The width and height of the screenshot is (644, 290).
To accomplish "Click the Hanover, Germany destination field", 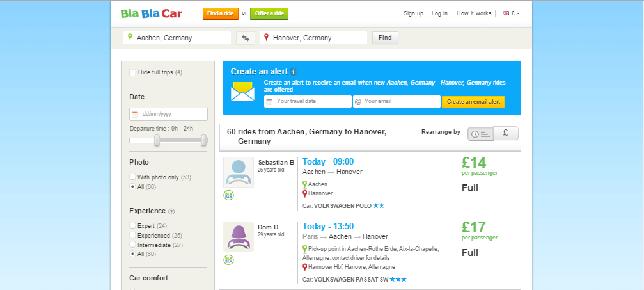I will [x=313, y=38].
